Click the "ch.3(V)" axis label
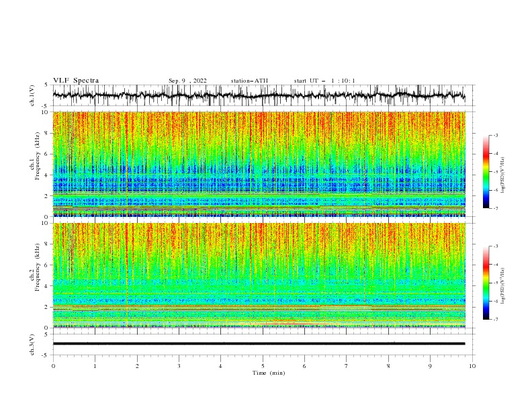532x411 pixels. [x=32, y=345]
